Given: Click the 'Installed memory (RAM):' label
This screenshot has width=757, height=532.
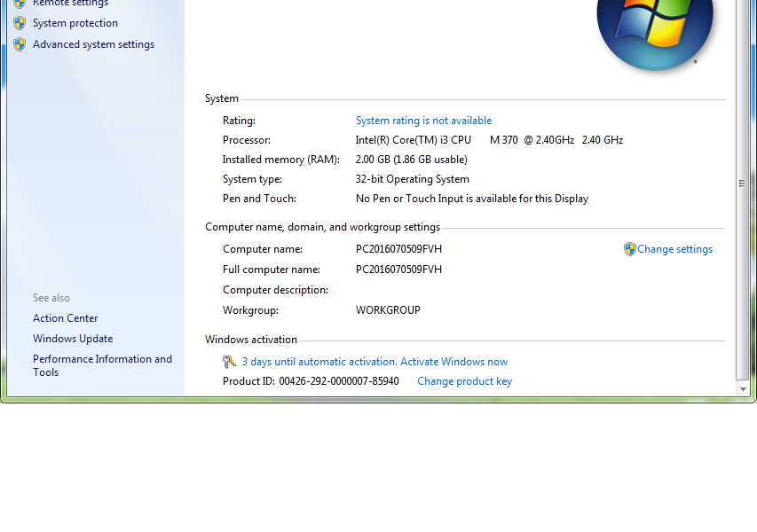Looking at the screenshot, I should [281, 160].
